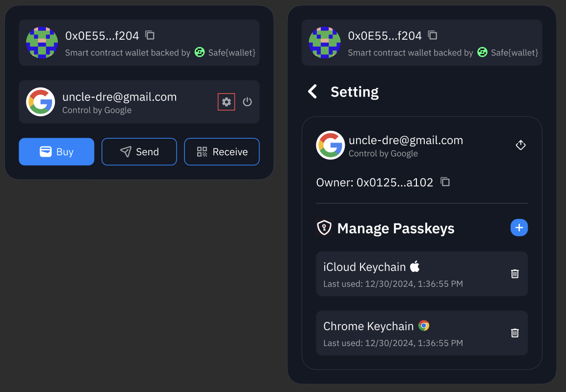Delete the Chrome Keychain passkey

[515, 333]
